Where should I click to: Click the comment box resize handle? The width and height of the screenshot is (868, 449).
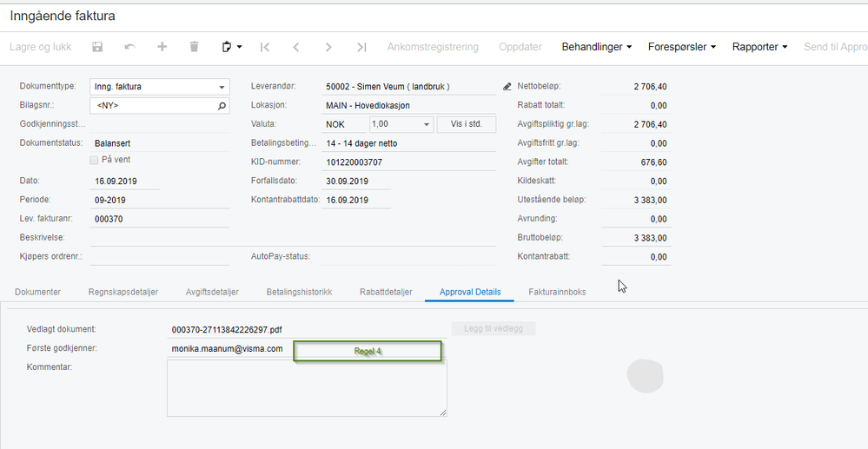pos(443,412)
